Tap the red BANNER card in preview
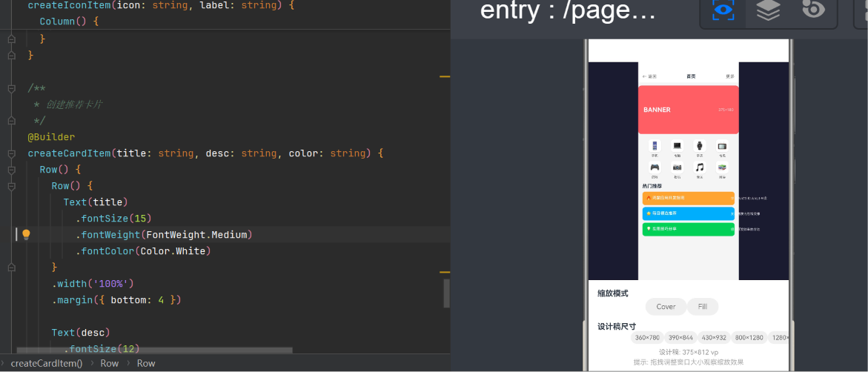 point(689,110)
